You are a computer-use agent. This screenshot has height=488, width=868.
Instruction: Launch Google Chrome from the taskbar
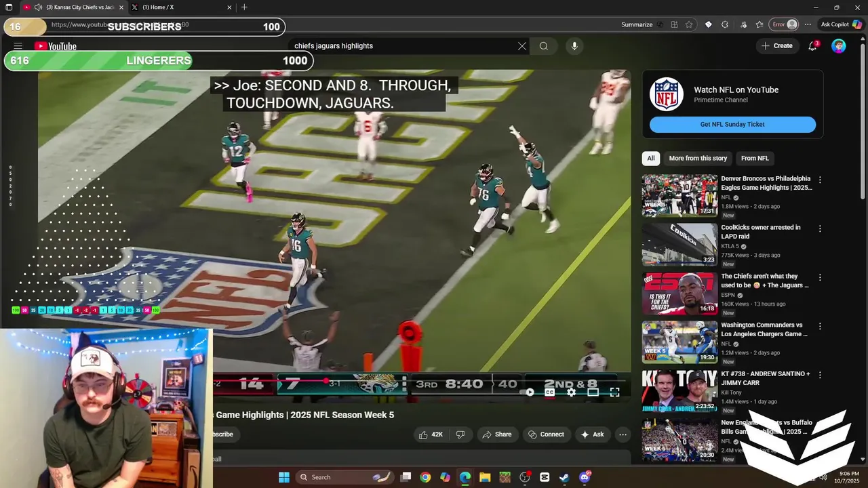click(425, 477)
